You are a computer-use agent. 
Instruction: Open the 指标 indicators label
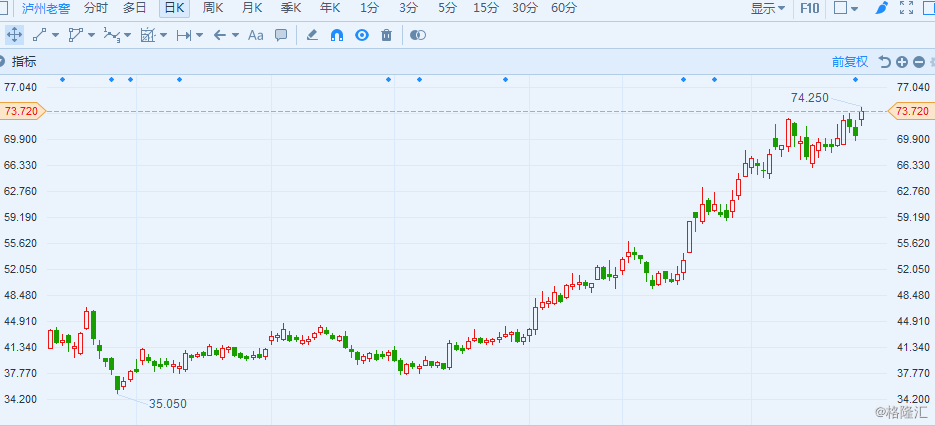tap(24, 61)
